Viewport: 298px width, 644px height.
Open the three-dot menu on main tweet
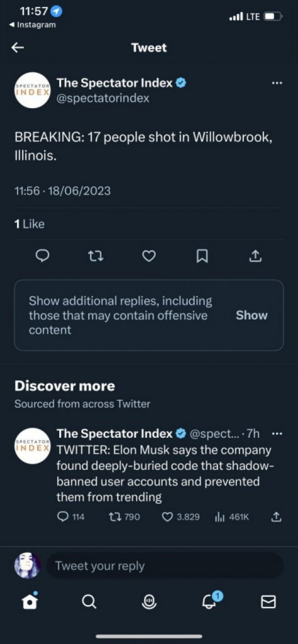click(277, 83)
